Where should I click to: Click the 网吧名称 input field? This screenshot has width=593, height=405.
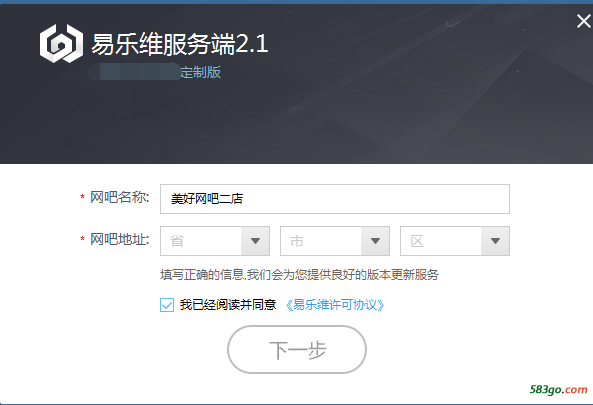pyautogui.click(x=335, y=199)
